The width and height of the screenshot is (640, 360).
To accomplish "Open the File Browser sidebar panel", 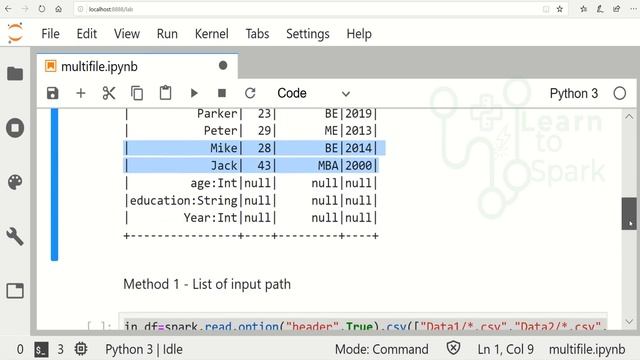I will coord(15,73).
